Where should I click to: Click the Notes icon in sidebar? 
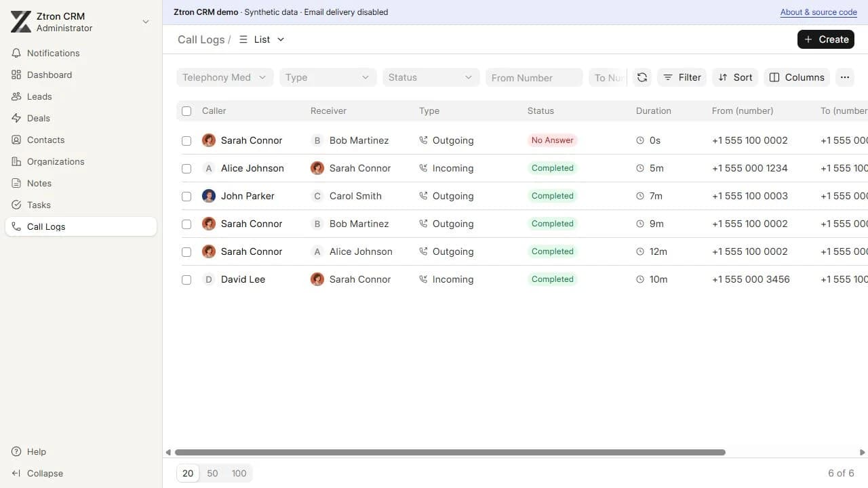click(16, 183)
